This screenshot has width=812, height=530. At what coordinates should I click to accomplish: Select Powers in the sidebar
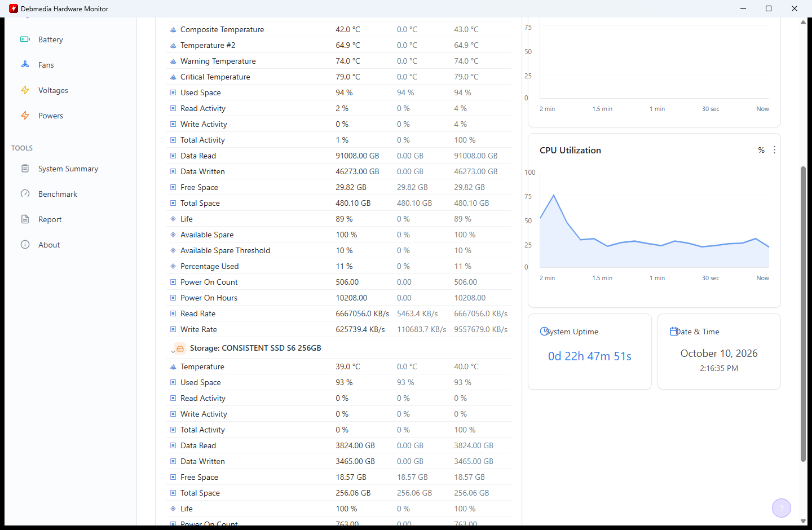pos(51,116)
